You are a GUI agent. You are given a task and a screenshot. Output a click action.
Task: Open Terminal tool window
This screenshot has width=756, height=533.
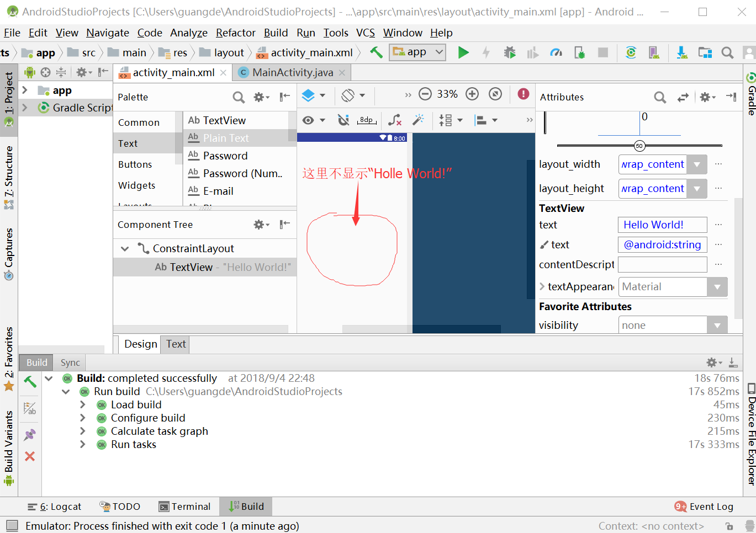[184, 507]
